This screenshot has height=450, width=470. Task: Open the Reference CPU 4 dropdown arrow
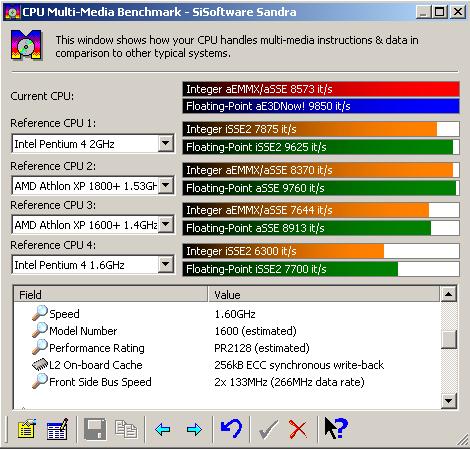click(x=165, y=265)
